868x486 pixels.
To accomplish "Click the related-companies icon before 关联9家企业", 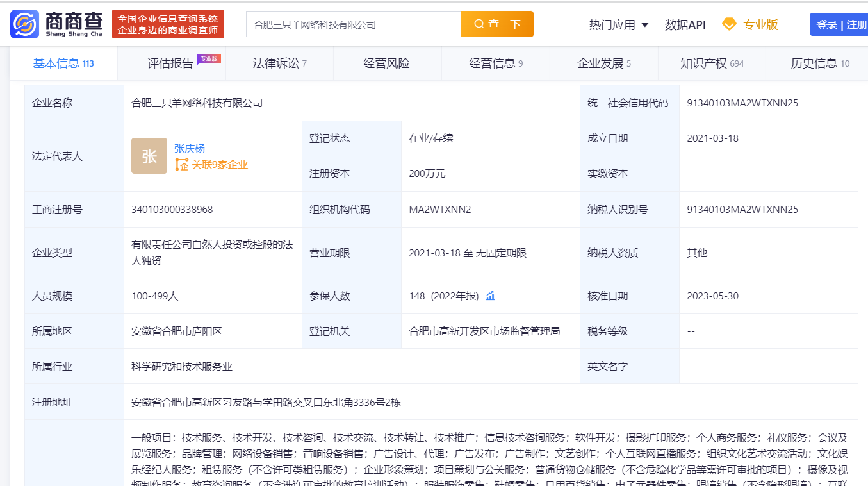I will click(x=181, y=165).
